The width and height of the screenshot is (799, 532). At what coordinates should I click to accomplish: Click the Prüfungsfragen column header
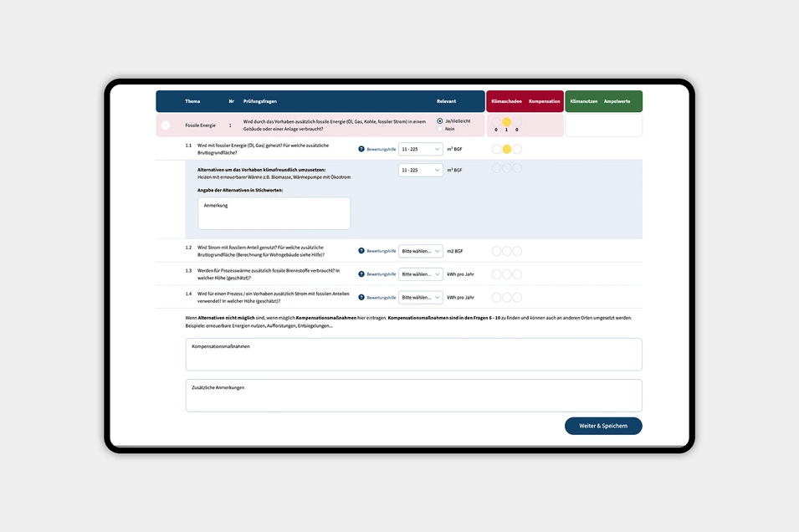point(260,101)
